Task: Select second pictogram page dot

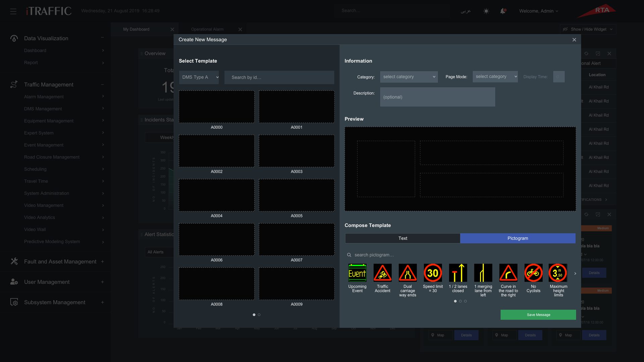Action: pyautogui.click(x=460, y=301)
